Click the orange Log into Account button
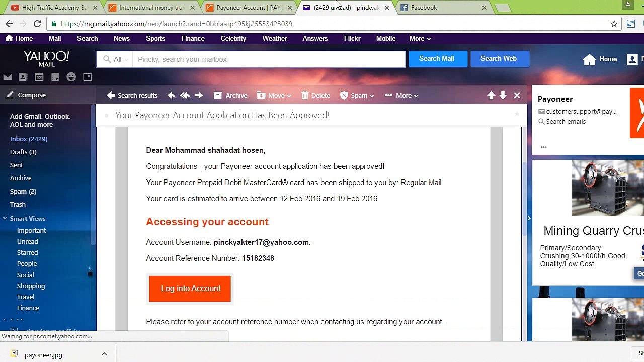 [190, 289]
